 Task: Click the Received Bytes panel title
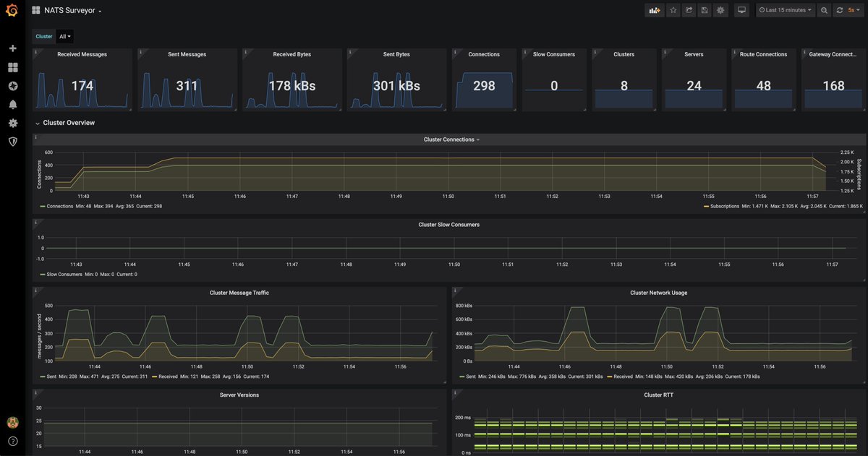tap(292, 54)
